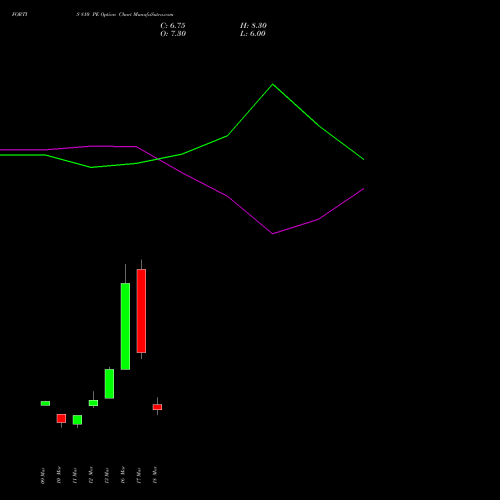
Task: Select the '18 Mar' date axis label
Action: tap(155, 475)
